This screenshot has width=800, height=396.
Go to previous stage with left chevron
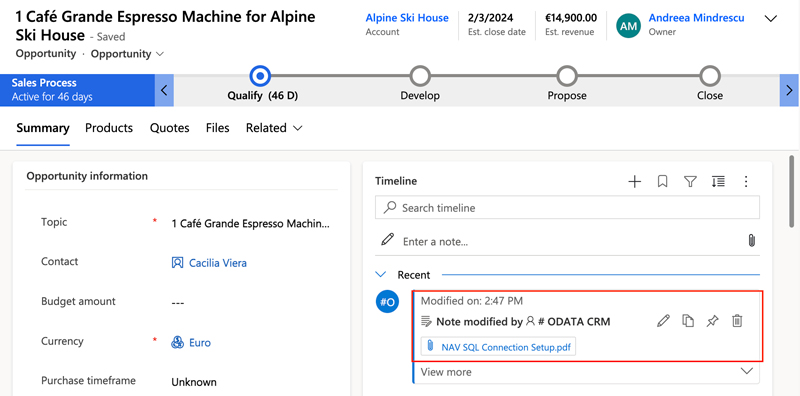click(164, 90)
